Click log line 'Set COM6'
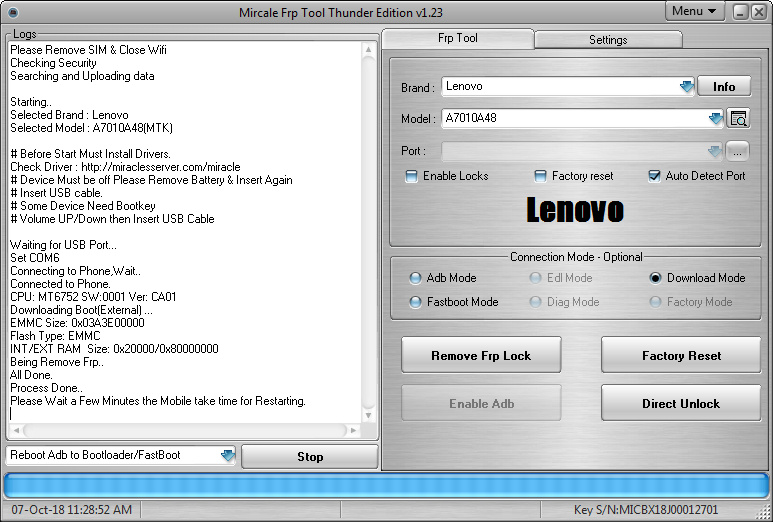 (35, 258)
